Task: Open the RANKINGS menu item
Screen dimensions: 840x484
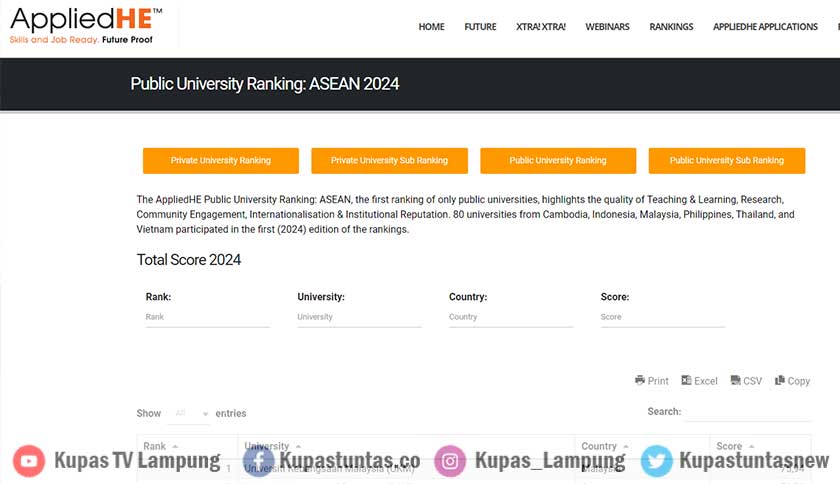Action: coord(671,27)
